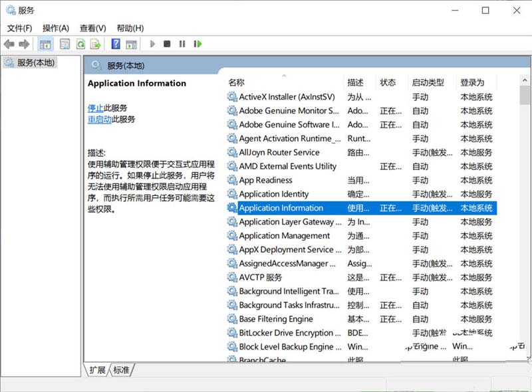Select the Adobe Genuine Monitor Service row
The width and height of the screenshot is (532, 392).
362,111
